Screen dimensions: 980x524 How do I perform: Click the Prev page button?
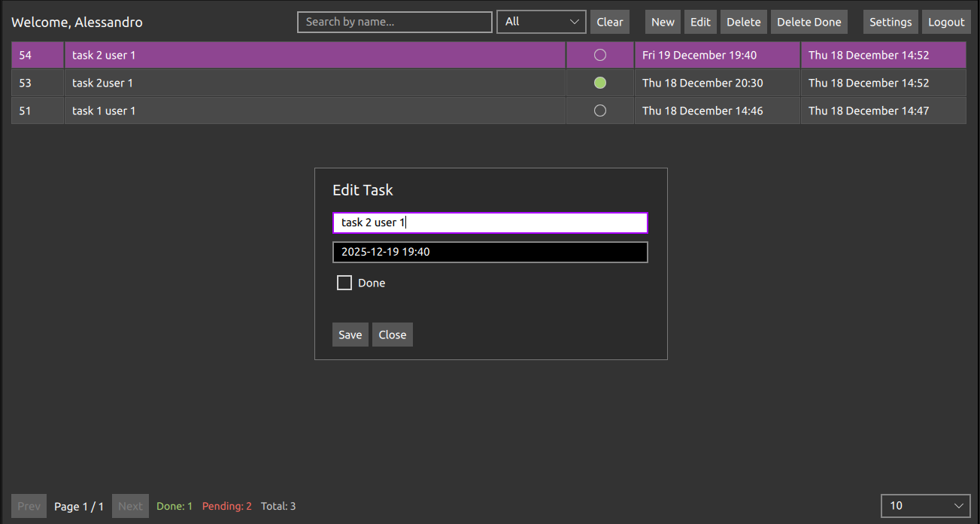pos(29,505)
